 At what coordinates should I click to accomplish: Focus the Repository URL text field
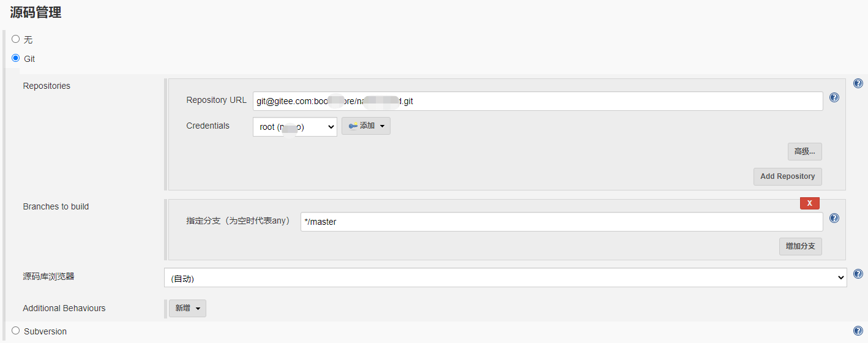click(538, 101)
